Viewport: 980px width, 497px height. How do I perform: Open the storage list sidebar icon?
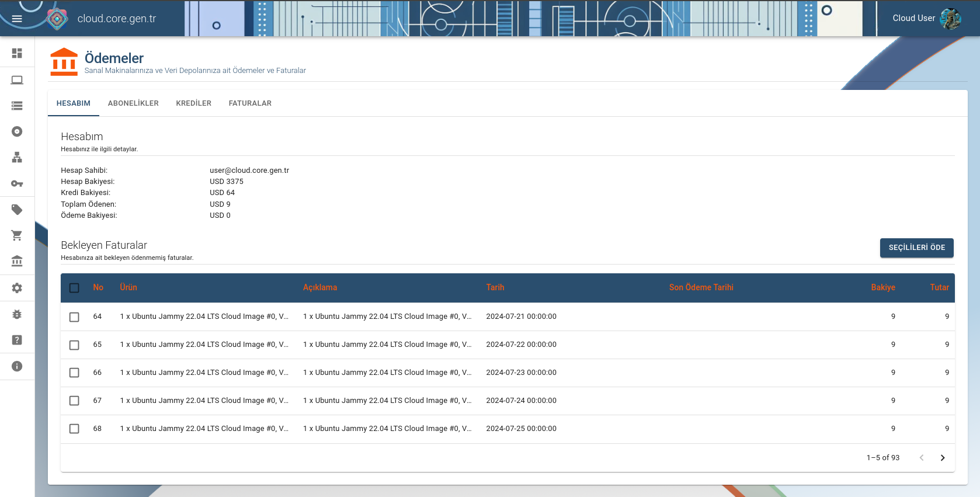coord(17,106)
